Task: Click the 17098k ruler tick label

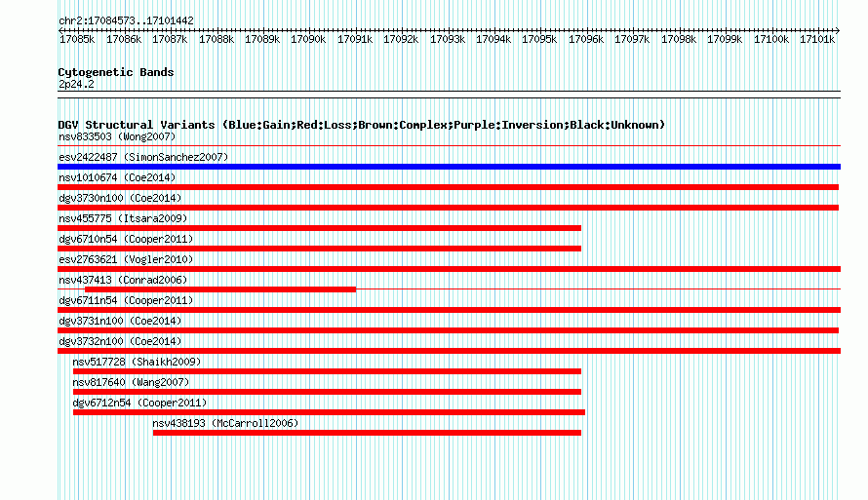Action: click(x=678, y=40)
